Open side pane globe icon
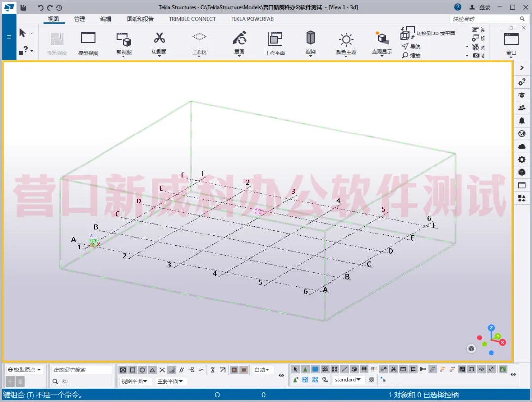Viewport: 532px width, 402px height. (x=522, y=134)
